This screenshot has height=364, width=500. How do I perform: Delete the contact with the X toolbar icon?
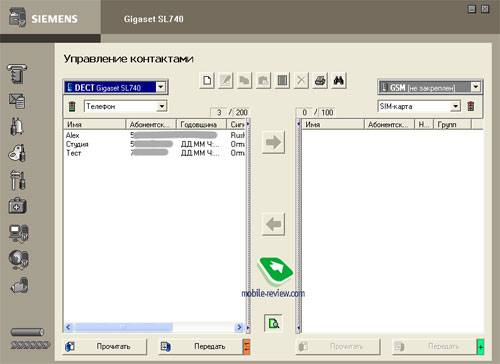tap(301, 81)
